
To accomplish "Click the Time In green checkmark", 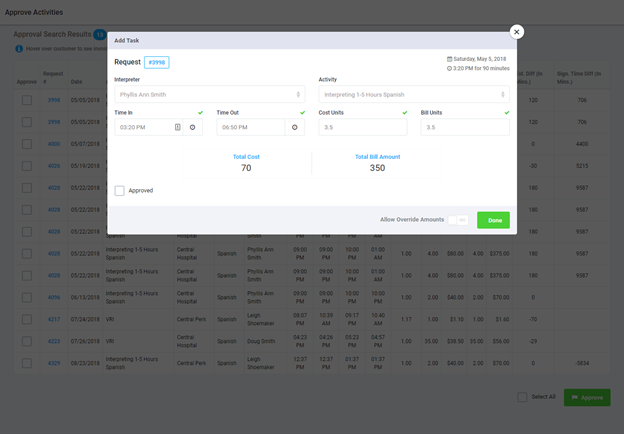I will click(x=200, y=113).
